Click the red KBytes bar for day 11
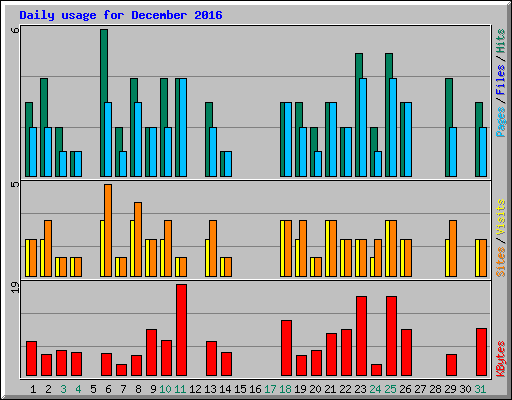Screen dimensions: 512x400 [x=181, y=330]
